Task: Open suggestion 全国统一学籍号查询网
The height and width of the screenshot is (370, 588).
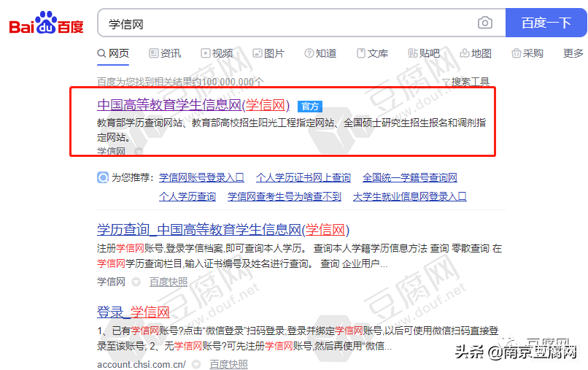Action: [x=410, y=177]
